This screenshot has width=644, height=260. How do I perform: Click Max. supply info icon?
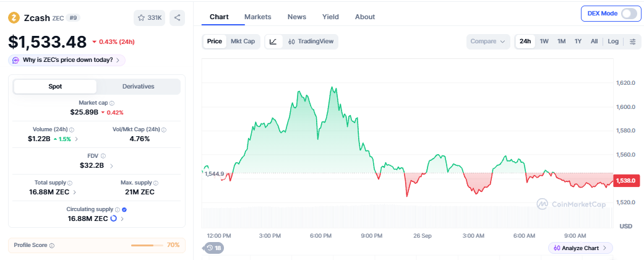[156, 183]
